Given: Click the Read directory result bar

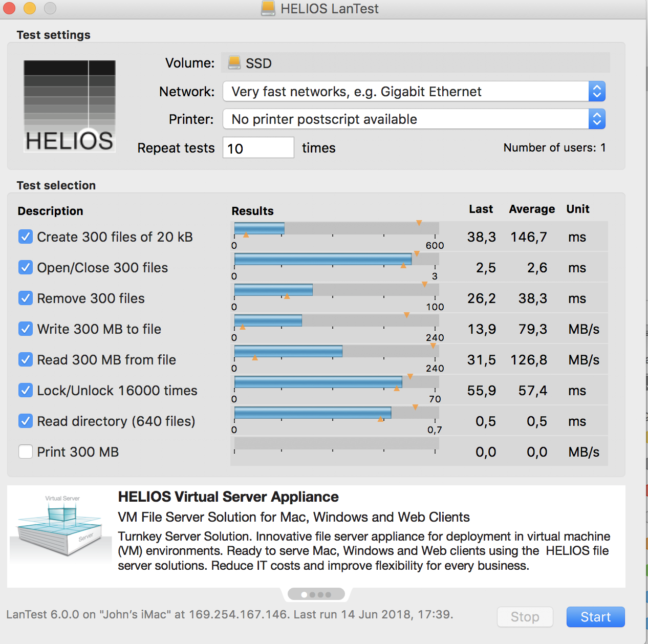Looking at the screenshot, I should (336, 413).
